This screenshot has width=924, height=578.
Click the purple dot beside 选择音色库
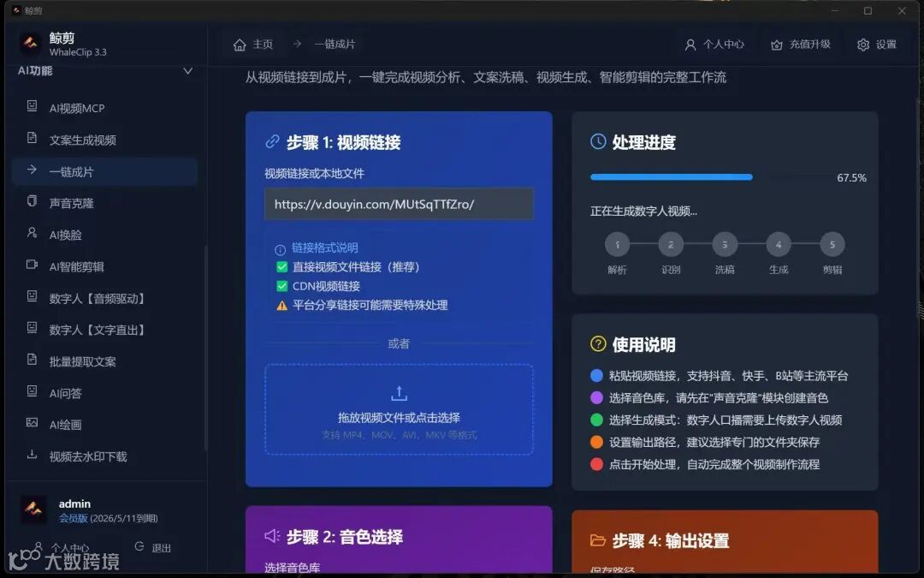click(596, 397)
